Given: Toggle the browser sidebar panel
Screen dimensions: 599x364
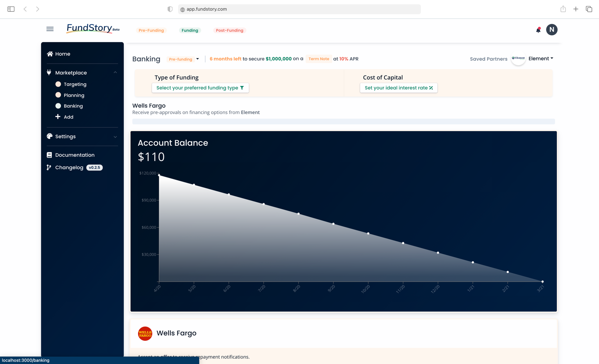Looking at the screenshot, I should [x=11, y=9].
